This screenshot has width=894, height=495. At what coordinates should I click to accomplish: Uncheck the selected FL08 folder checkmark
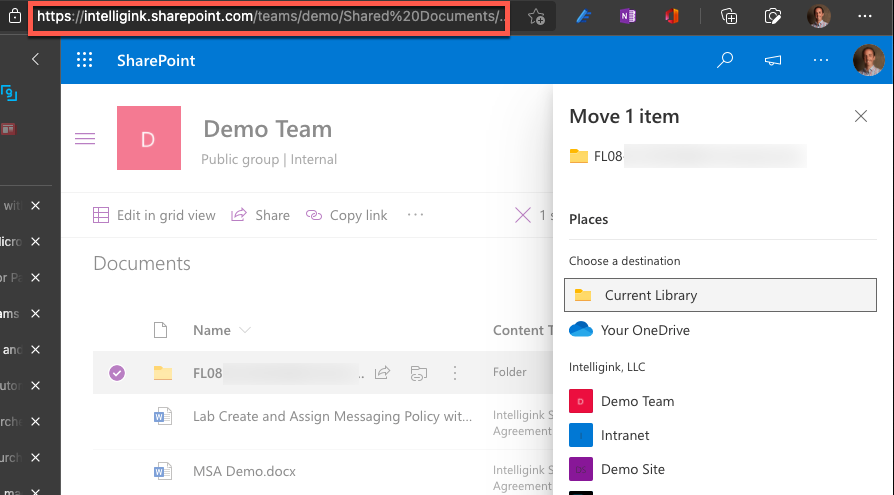[117, 373]
